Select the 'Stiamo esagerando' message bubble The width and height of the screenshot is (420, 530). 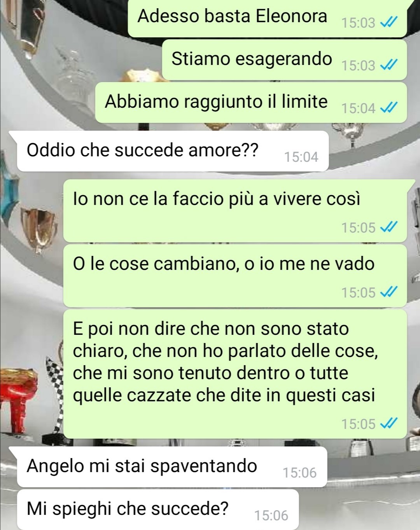pyautogui.click(x=284, y=60)
